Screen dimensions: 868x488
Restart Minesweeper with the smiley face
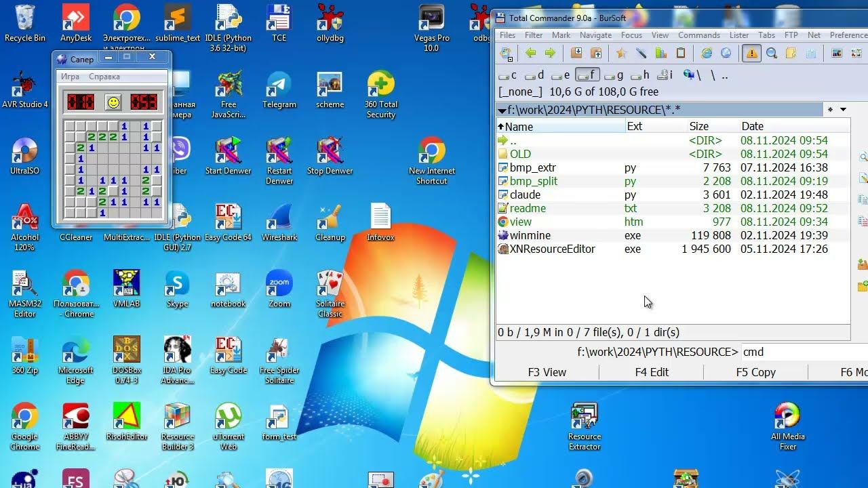coord(113,102)
